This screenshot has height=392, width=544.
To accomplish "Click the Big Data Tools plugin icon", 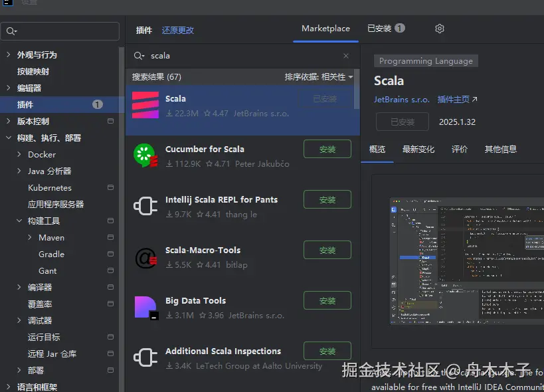I will coord(146,308).
